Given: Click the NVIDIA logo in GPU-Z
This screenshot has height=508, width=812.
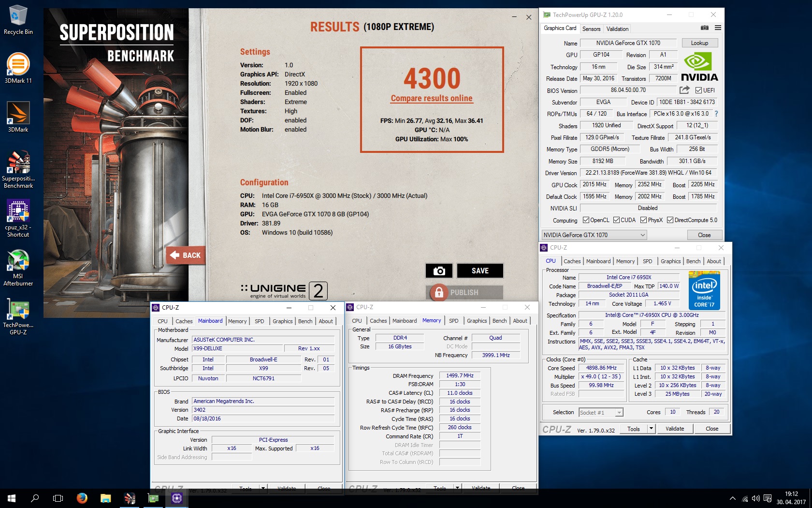Looking at the screenshot, I should click(699, 67).
